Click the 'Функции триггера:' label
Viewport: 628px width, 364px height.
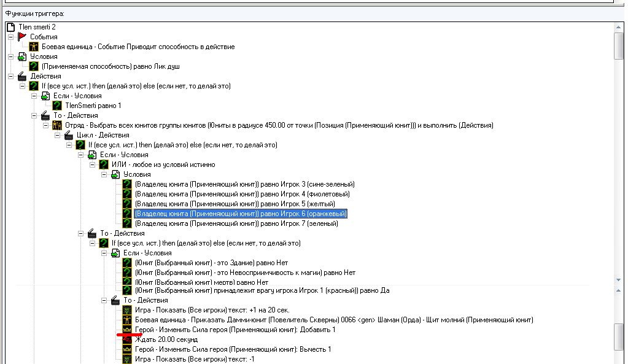pos(34,14)
